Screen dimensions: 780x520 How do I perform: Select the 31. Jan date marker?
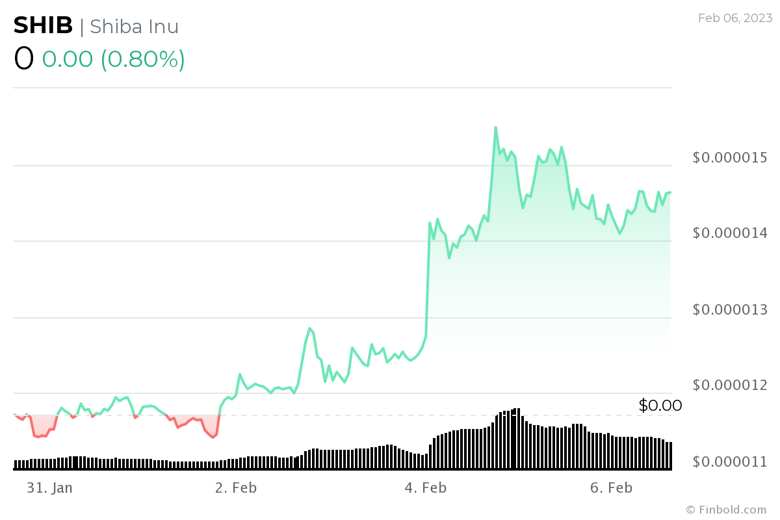pyautogui.click(x=49, y=487)
